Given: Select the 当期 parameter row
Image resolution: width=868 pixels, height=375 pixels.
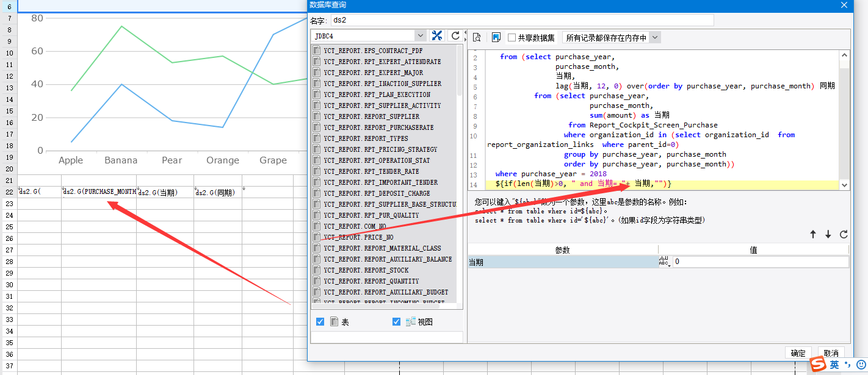Looking at the screenshot, I should [563, 262].
